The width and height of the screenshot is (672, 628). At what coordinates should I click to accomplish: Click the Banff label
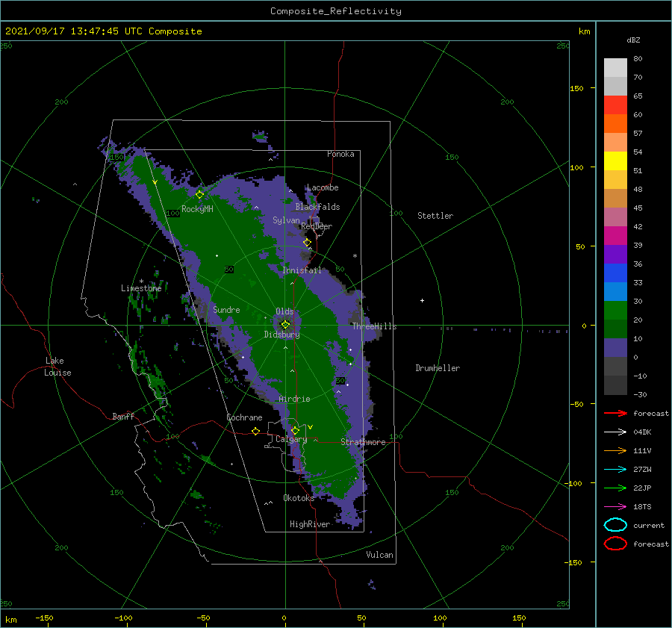[123, 417]
